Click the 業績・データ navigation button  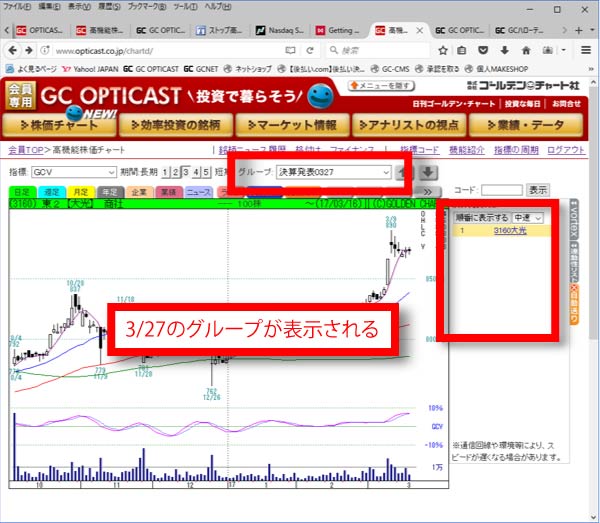pos(526,125)
